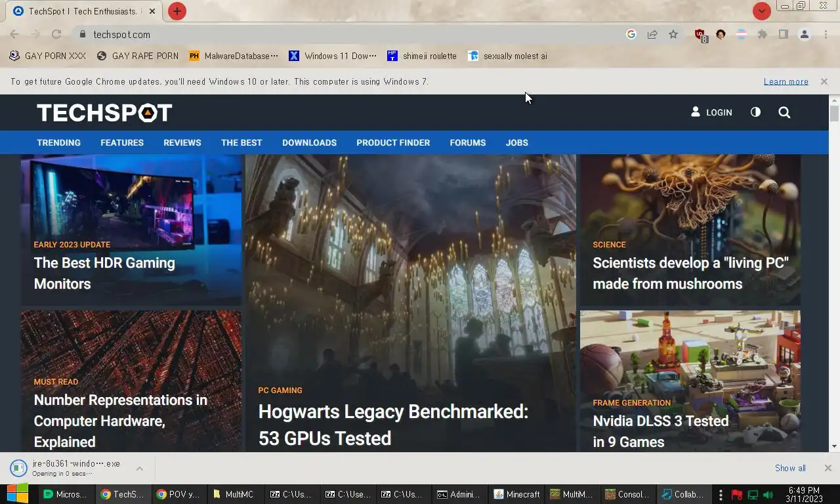Open 'Hogwarts Legacy Benchmarked: 53 GPUs Tested' article
This screenshot has width=840, height=504.
tap(393, 425)
